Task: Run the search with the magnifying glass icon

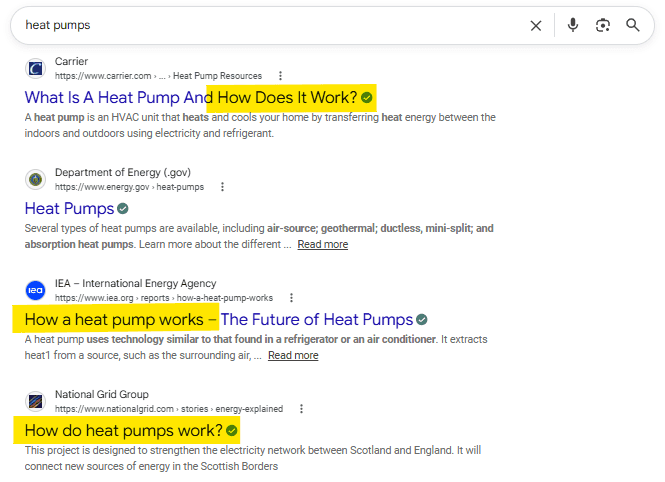Action: click(x=633, y=25)
